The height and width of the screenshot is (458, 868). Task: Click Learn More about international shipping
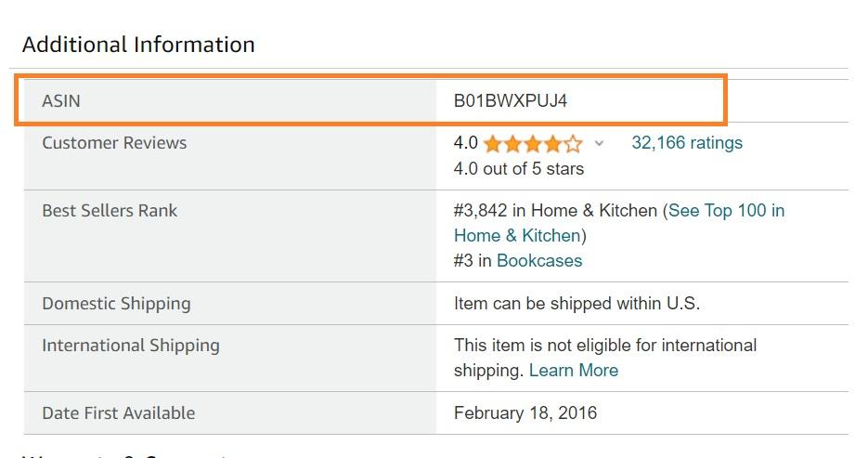pyautogui.click(x=573, y=371)
